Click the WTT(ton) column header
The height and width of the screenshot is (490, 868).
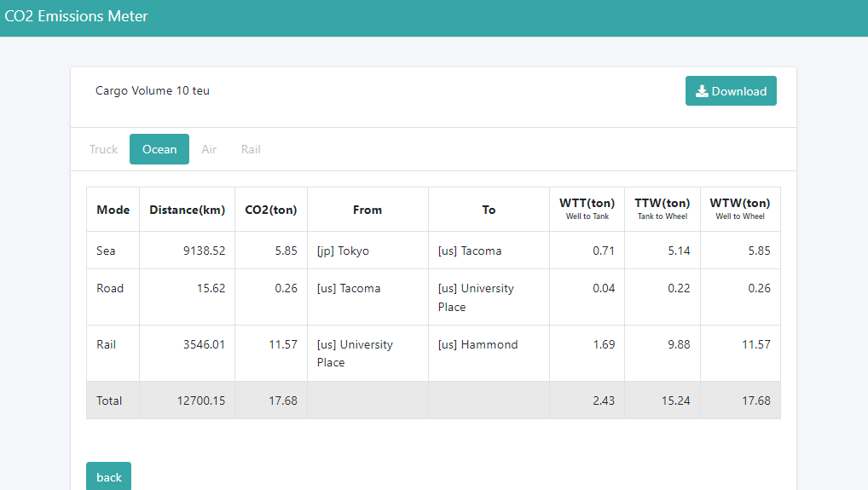coord(587,203)
